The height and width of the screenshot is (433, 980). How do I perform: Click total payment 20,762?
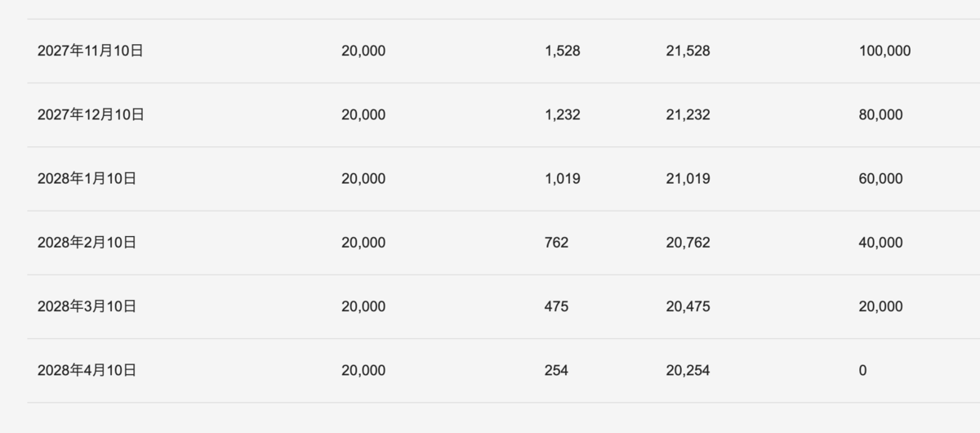[x=688, y=243]
